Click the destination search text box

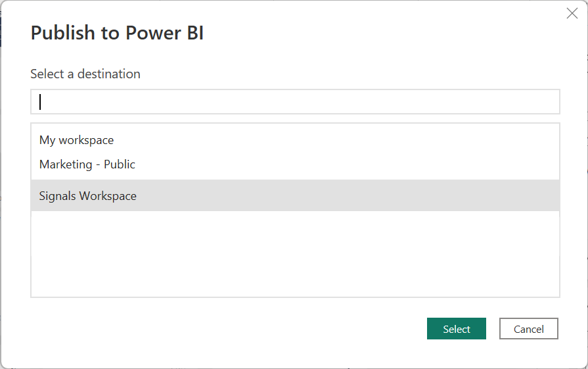pyautogui.click(x=295, y=102)
